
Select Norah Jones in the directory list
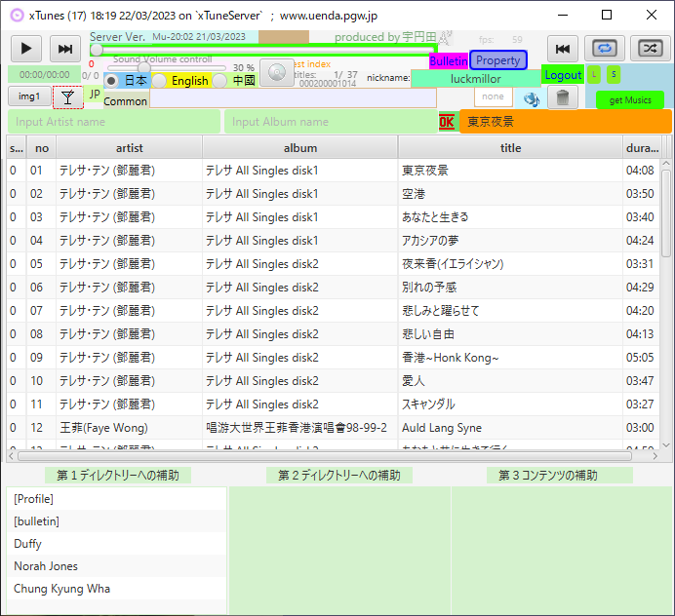point(46,566)
